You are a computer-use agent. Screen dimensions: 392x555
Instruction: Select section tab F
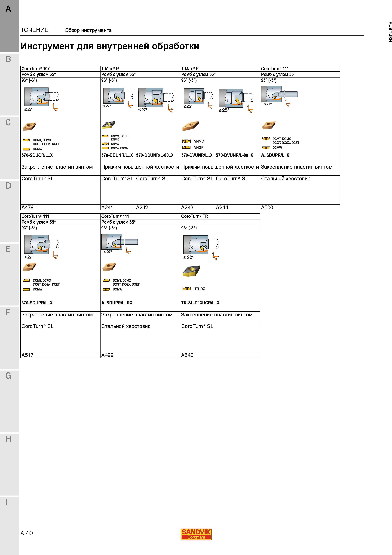9,338
